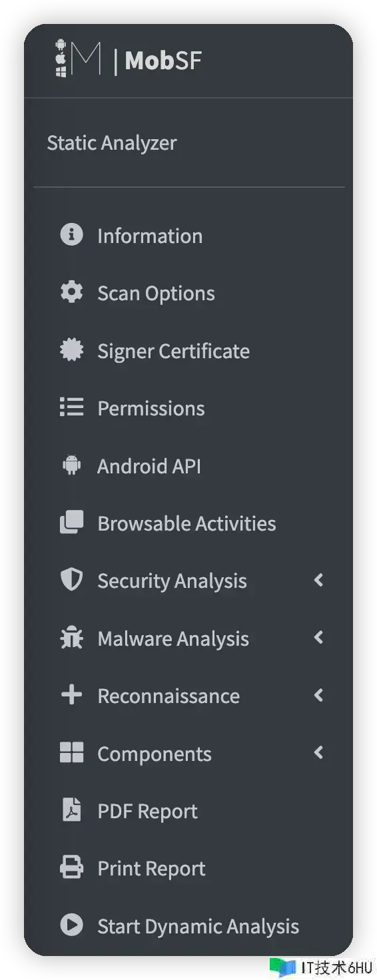377x980 pixels.
Task: Open the Components menu item
Action: point(188,753)
